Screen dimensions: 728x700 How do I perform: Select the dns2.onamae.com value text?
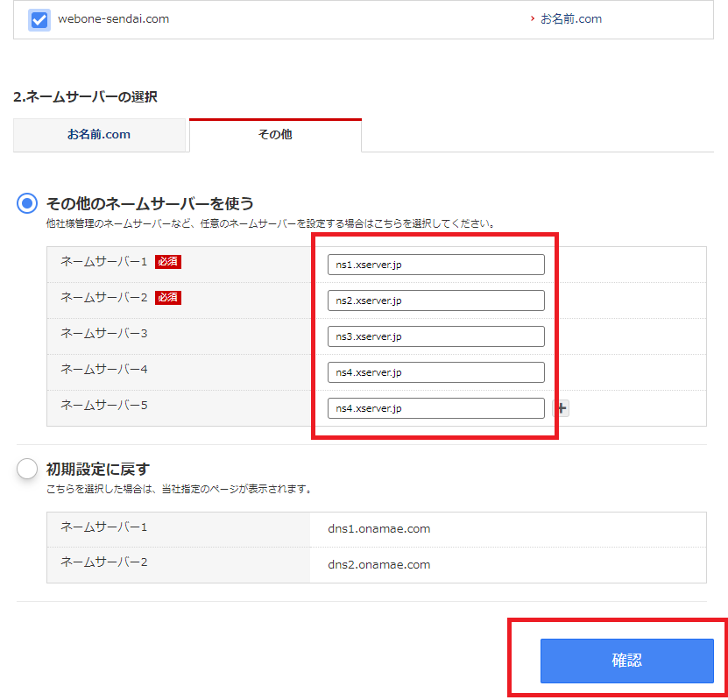[378, 564]
